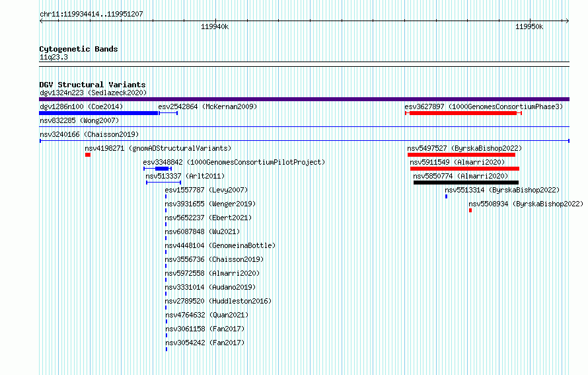Open nsv5508934 (ByrskaBishop2022) label
Screen dimensions: 588x375
click(526, 204)
